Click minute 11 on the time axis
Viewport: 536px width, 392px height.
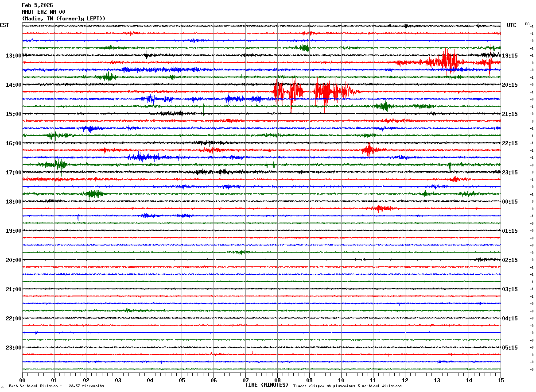(373, 380)
